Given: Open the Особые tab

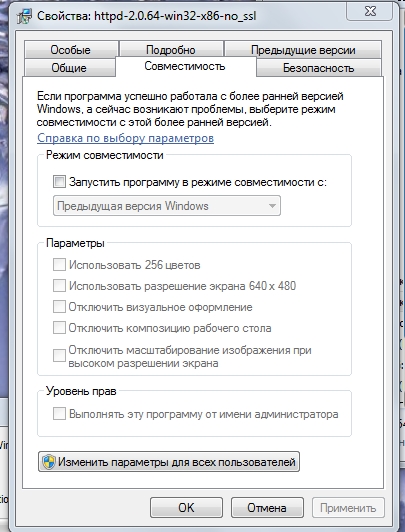Looking at the screenshot, I should [x=71, y=50].
